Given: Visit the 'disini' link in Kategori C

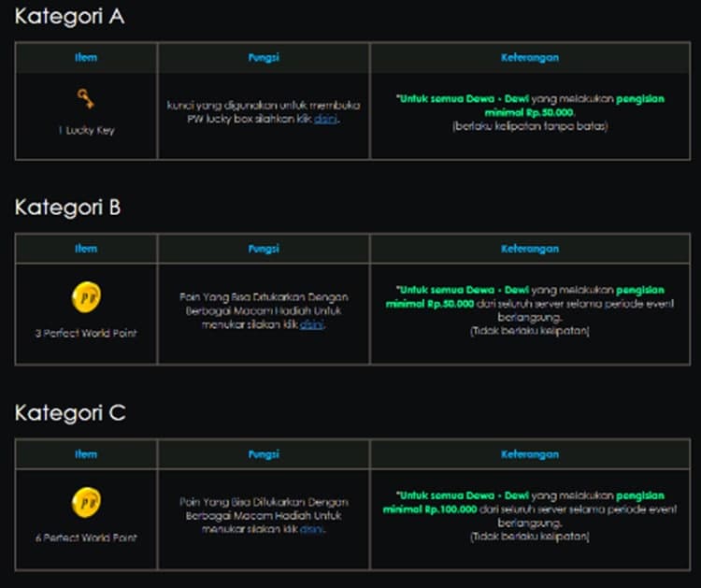Looking at the screenshot, I should (312, 529).
